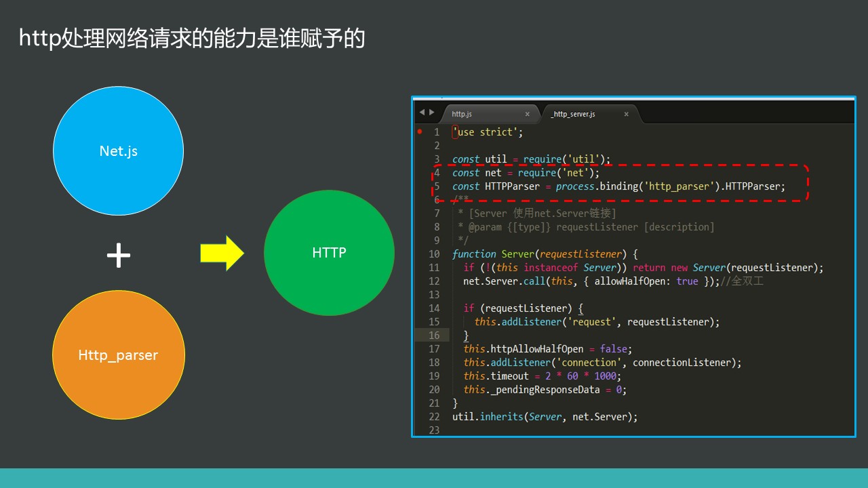Click gutter line number 23
Image resolution: width=868 pixels, height=488 pixels.
click(x=434, y=430)
